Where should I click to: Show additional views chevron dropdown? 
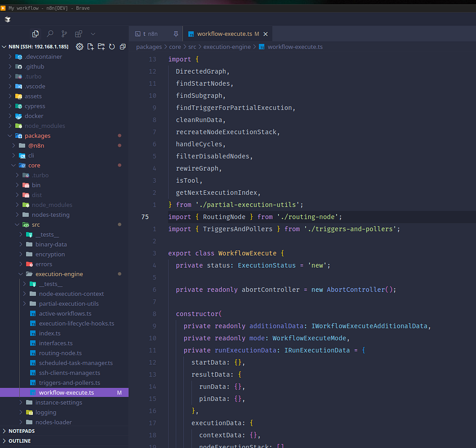pos(93,34)
